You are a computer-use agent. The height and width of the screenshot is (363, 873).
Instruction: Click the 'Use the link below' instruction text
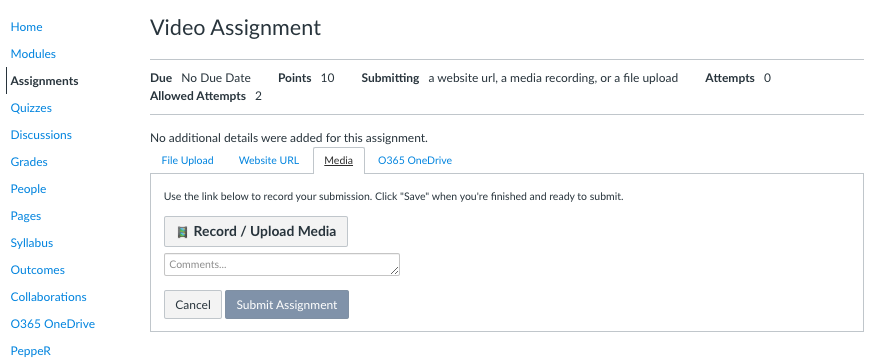[394, 197]
